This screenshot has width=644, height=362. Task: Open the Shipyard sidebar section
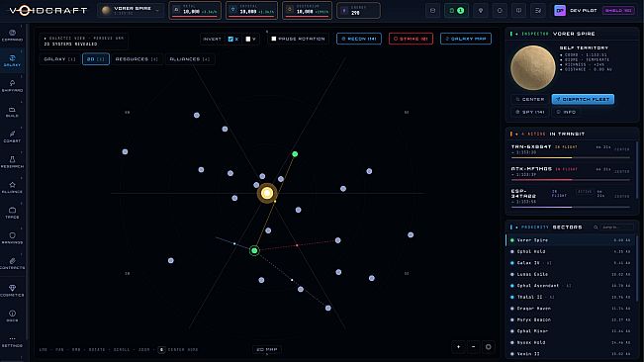tap(12, 86)
